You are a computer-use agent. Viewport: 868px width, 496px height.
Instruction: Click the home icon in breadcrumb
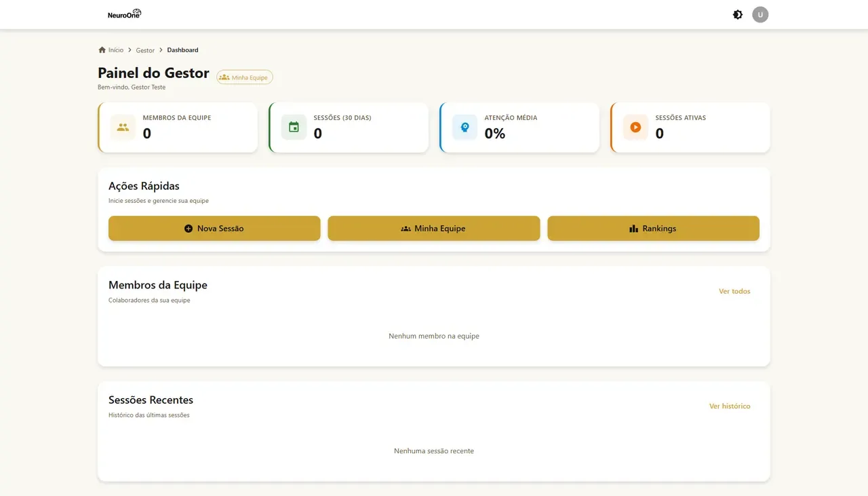pos(102,50)
